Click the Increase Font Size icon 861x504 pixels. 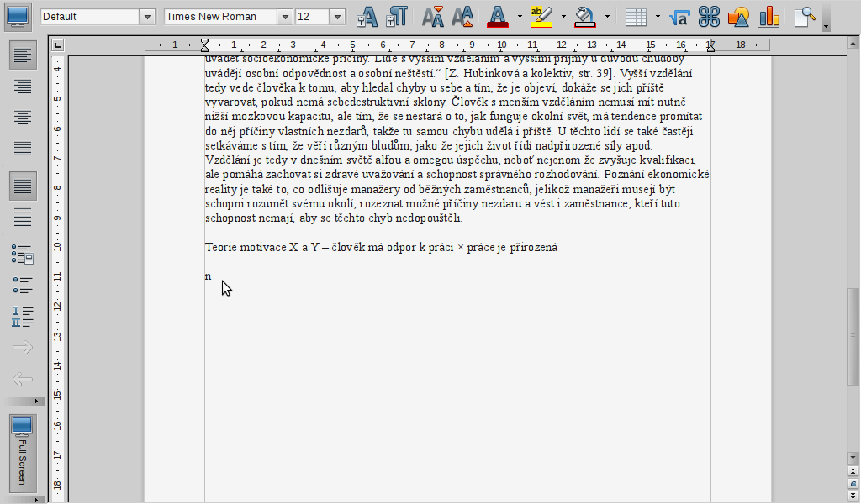[433, 17]
